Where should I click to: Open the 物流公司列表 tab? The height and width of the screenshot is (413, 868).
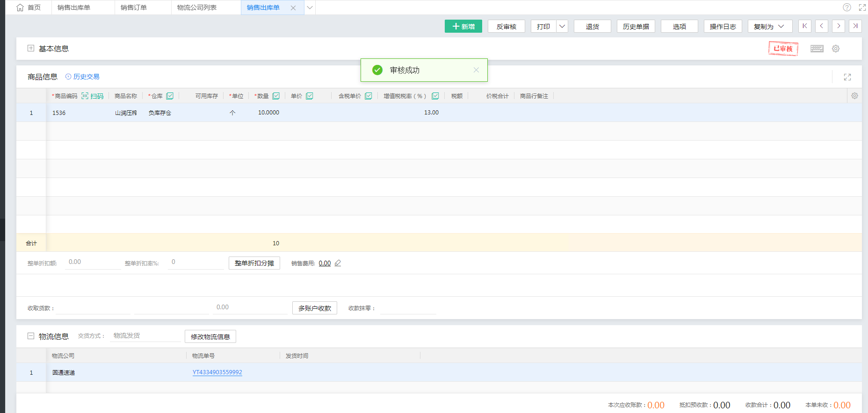pyautogui.click(x=197, y=7)
